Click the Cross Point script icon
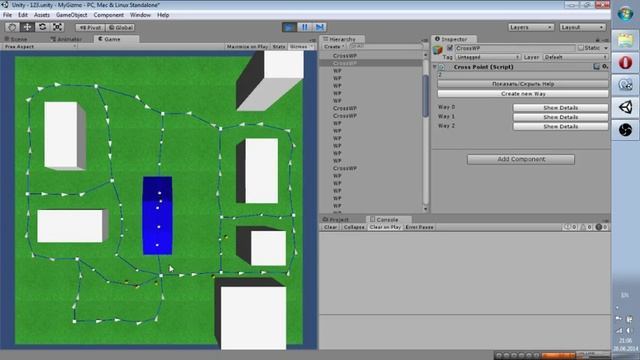Image resolution: width=640 pixels, height=360 pixels. (x=442, y=67)
